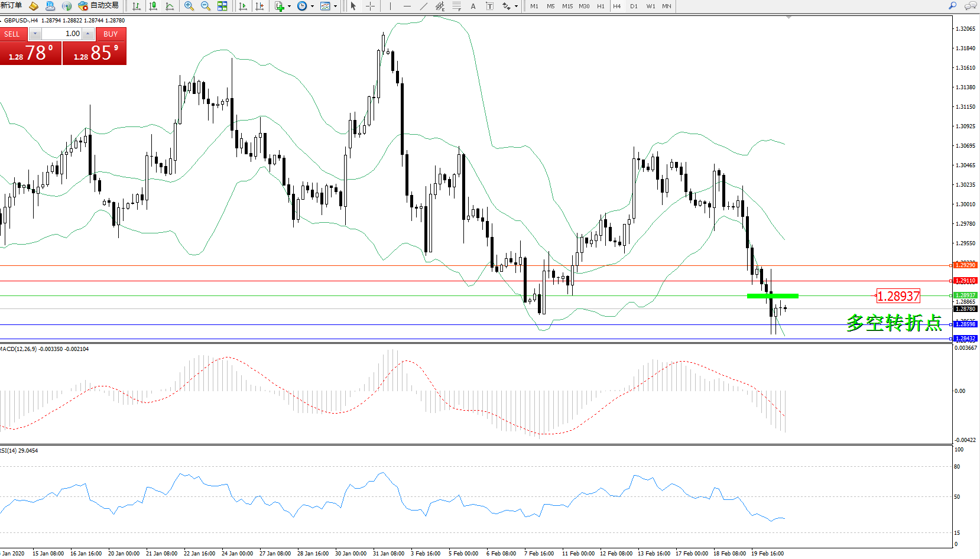Screen dimensions: 980x559
Task: Select the text label 'A' tool
Action: (473, 6)
